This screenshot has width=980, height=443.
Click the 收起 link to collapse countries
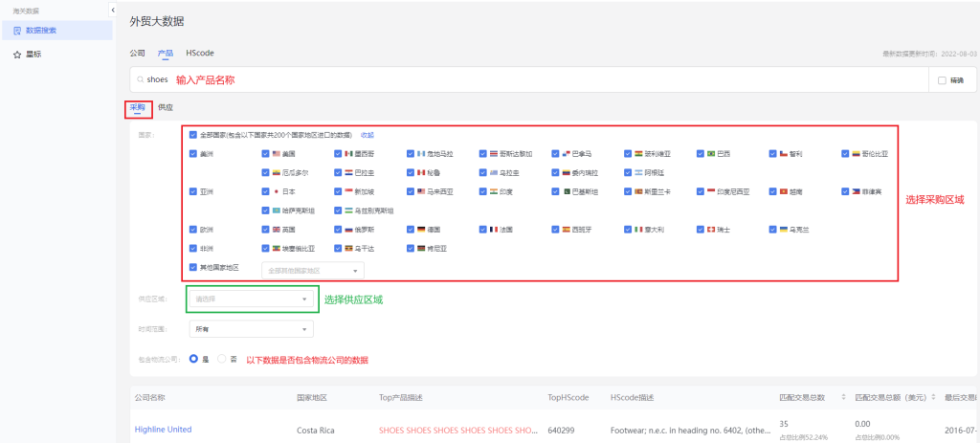click(367, 135)
